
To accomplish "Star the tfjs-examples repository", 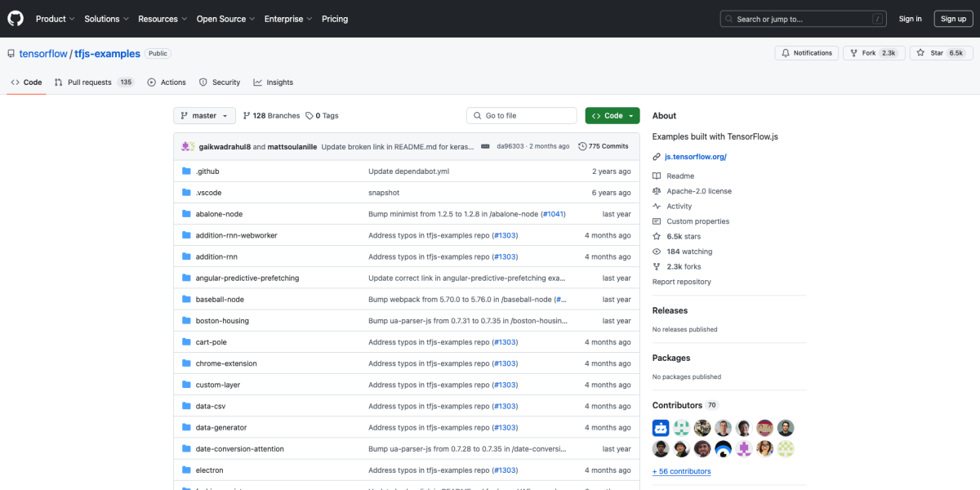I will coord(930,53).
